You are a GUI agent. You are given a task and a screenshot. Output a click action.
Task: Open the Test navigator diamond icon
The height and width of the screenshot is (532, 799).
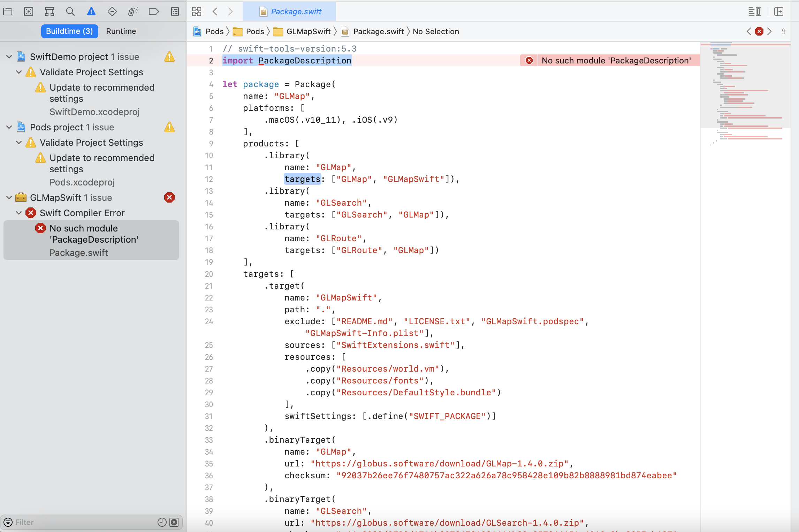point(112,12)
